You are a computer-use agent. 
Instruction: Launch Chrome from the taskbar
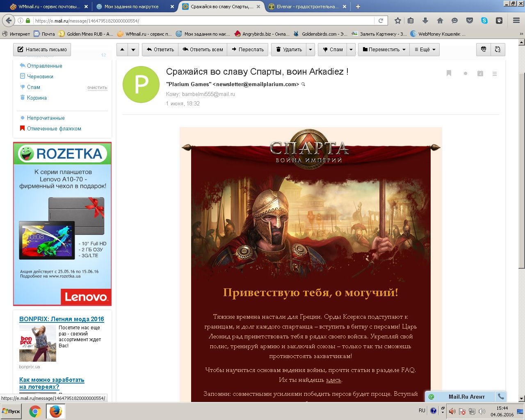35,411
